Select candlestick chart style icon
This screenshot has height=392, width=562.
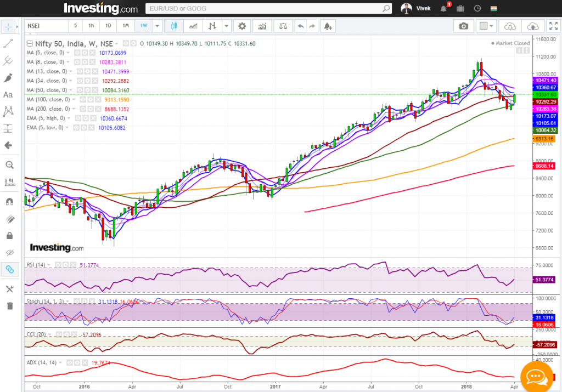174,26
